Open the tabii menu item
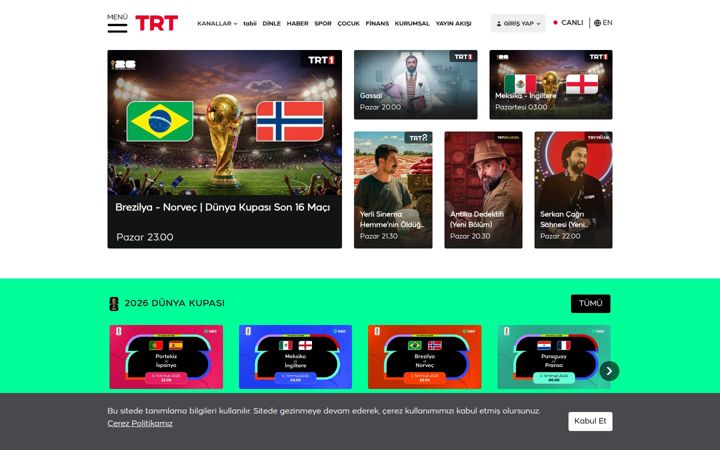The height and width of the screenshot is (450, 720). tap(250, 23)
